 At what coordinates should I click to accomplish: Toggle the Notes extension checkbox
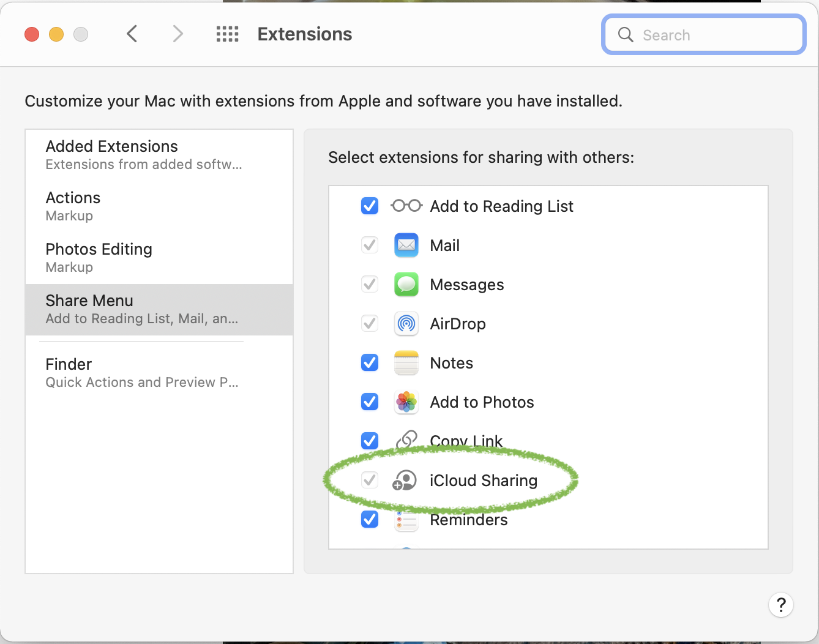tap(370, 363)
